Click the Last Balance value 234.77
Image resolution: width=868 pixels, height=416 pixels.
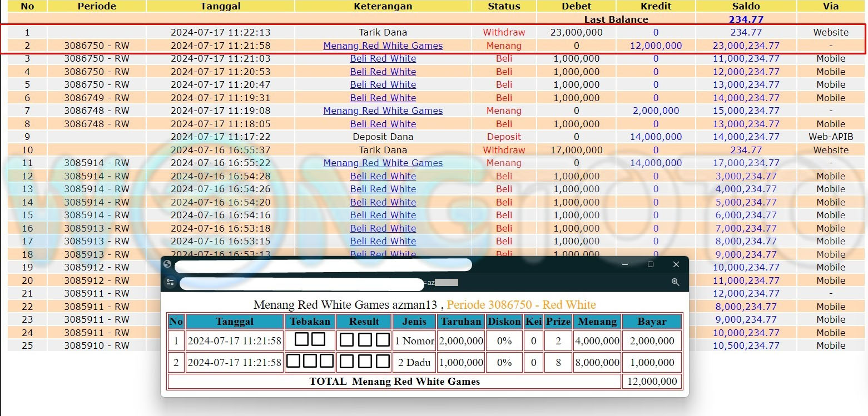[x=746, y=19]
